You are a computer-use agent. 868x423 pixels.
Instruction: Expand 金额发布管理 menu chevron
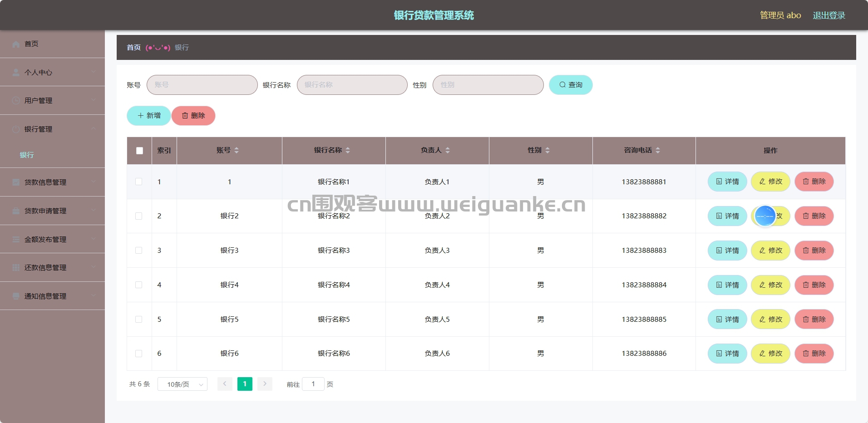click(x=94, y=238)
